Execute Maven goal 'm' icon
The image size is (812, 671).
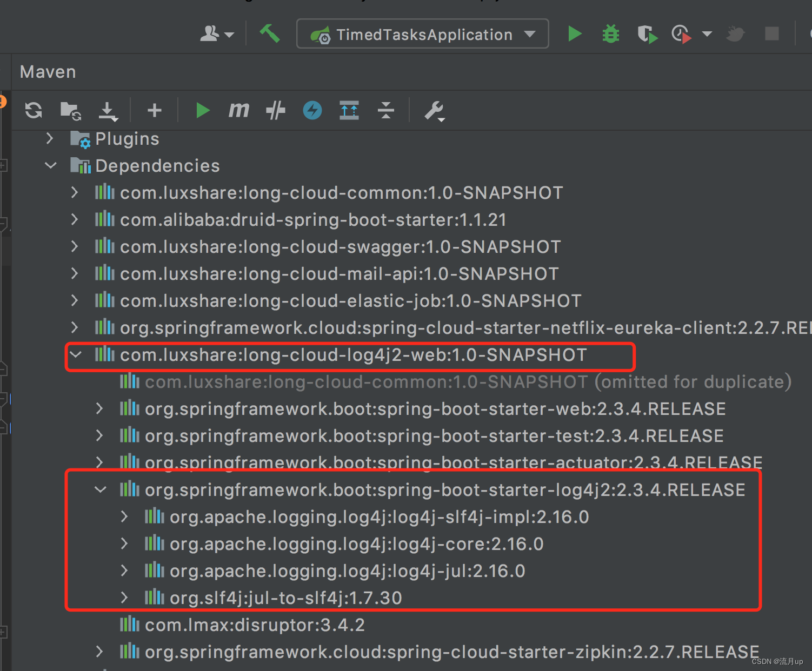point(238,110)
